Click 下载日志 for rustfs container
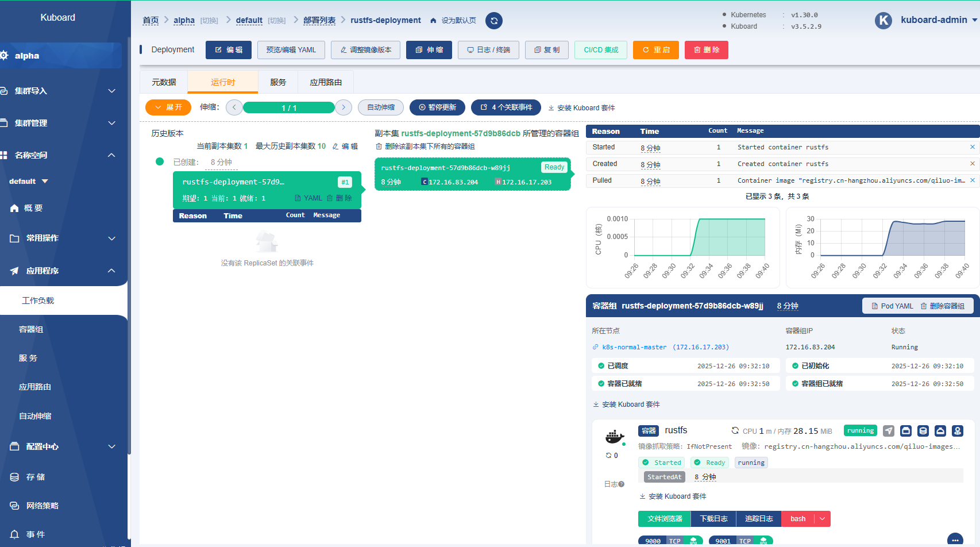Viewport: 980px width, 547px height. click(x=713, y=519)
